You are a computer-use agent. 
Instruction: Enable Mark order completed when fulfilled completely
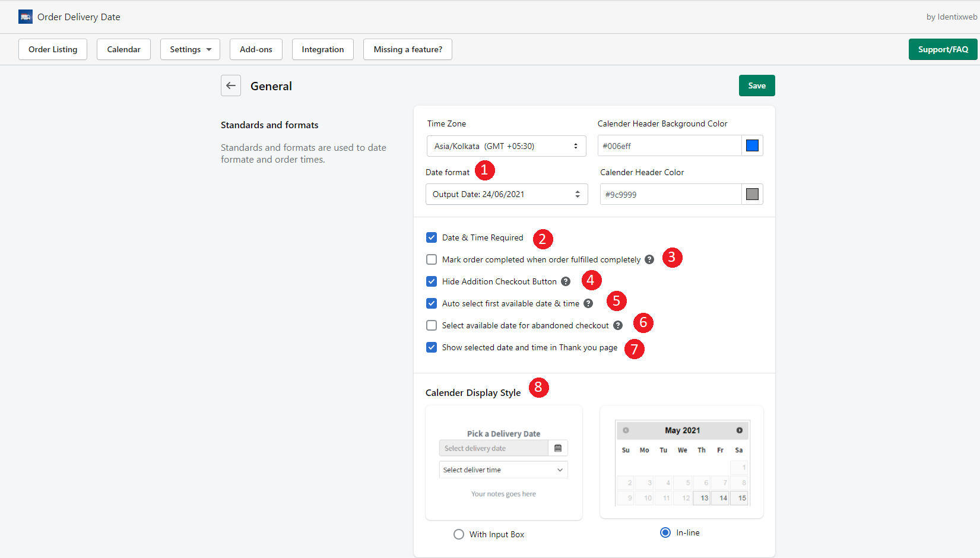(x=432, y=259)
